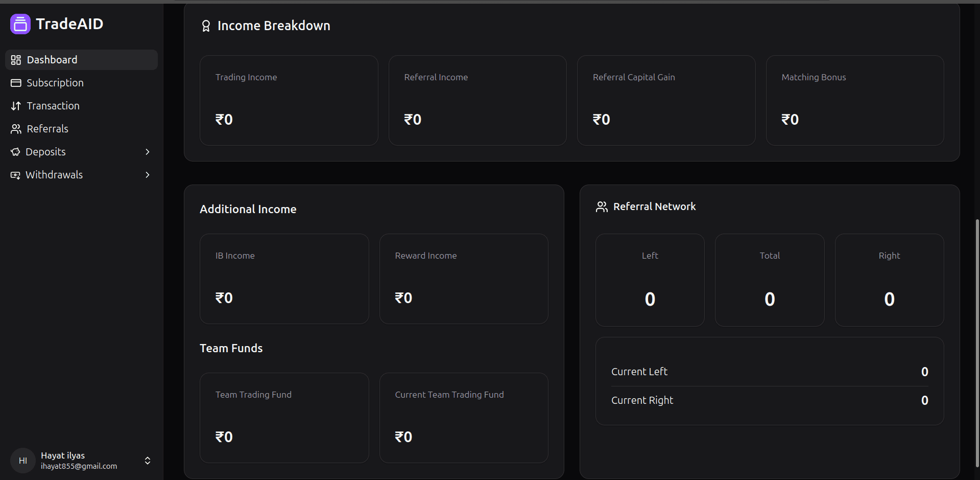Select the Matching Bonus card
The image size is (980, 480).
(855, 100)
